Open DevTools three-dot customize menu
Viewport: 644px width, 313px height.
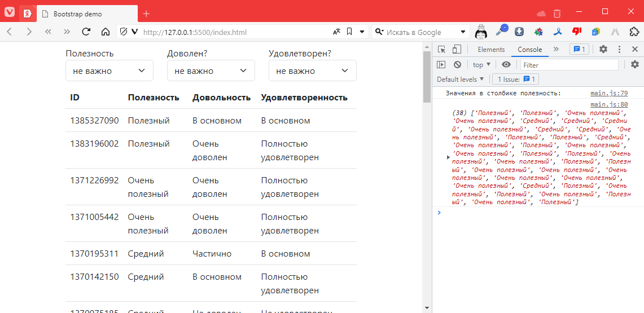(x=619, y=50)
